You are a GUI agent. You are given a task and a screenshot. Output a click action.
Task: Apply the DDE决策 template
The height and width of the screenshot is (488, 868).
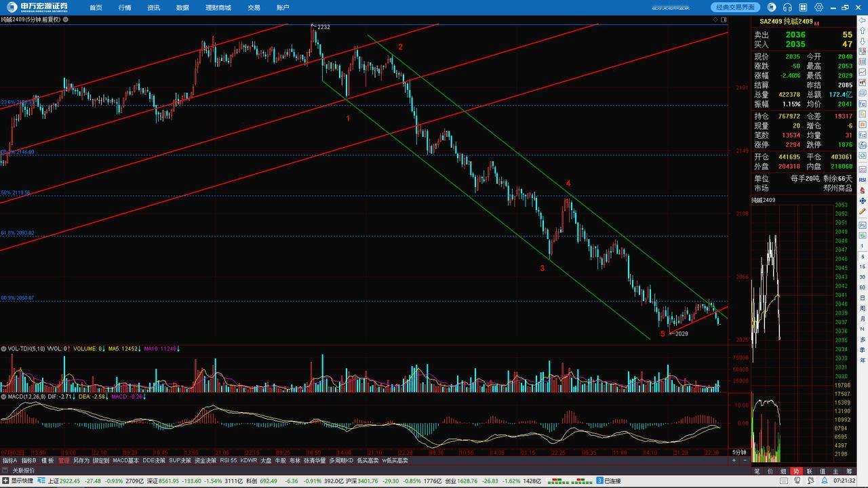click(x=154, y=460)
